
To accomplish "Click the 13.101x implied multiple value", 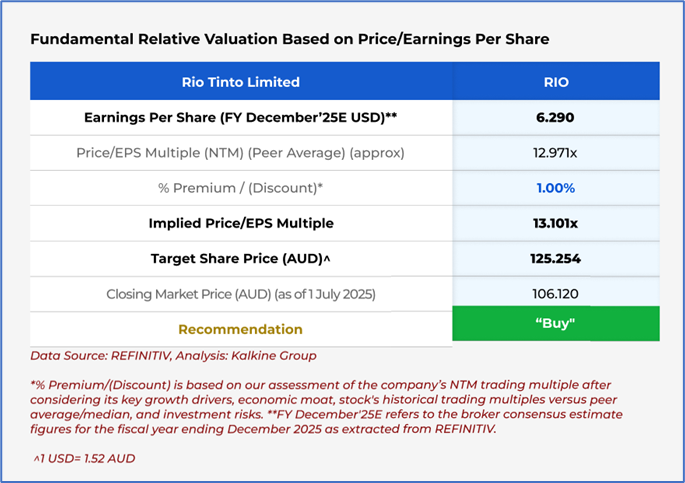I will coord(555,223).
